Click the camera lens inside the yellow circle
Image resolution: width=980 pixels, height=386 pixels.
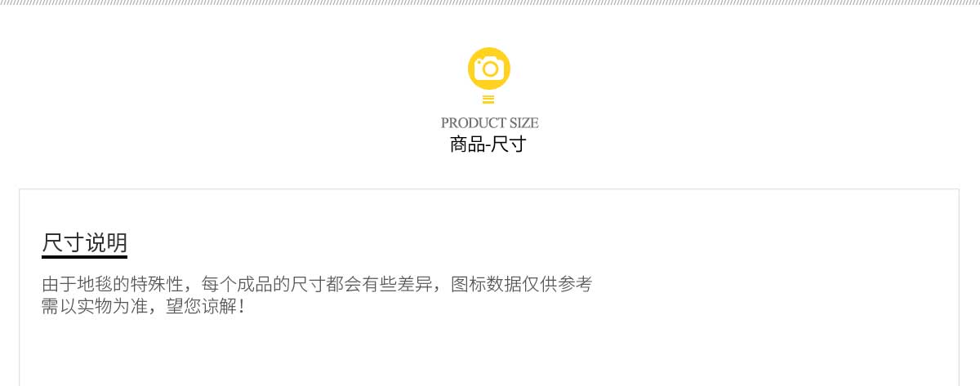tap(489, 69)
